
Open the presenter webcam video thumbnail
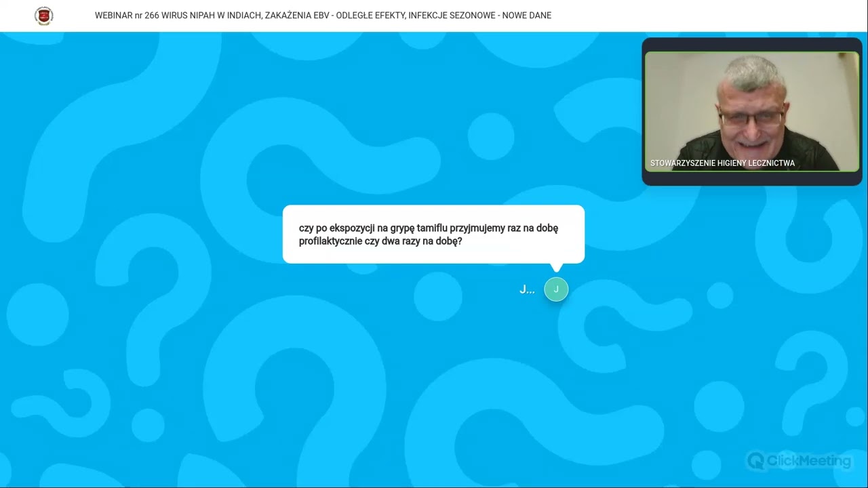tap(751, 112)
